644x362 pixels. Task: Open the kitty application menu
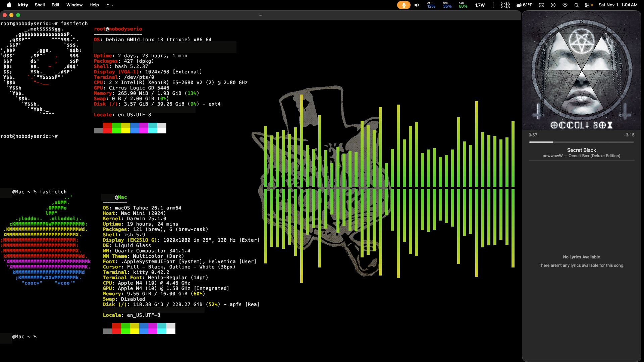pyautogui.click(x=23, y=5)
